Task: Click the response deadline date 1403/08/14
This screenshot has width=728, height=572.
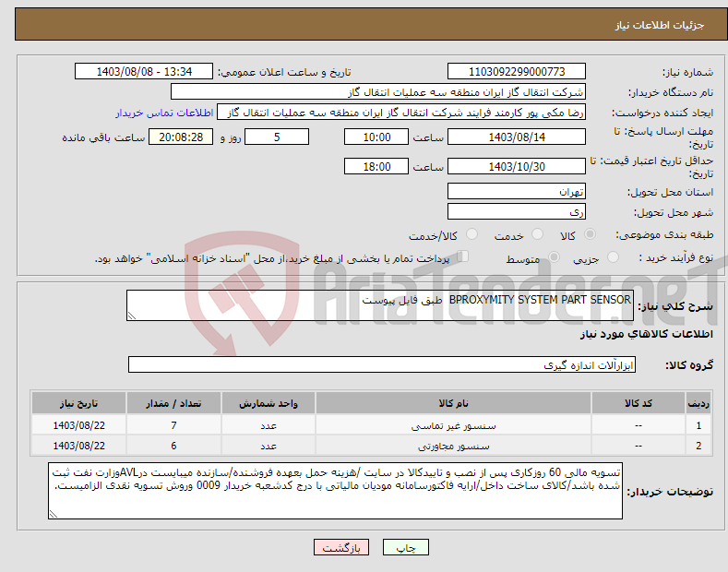Action: (517, 137)
